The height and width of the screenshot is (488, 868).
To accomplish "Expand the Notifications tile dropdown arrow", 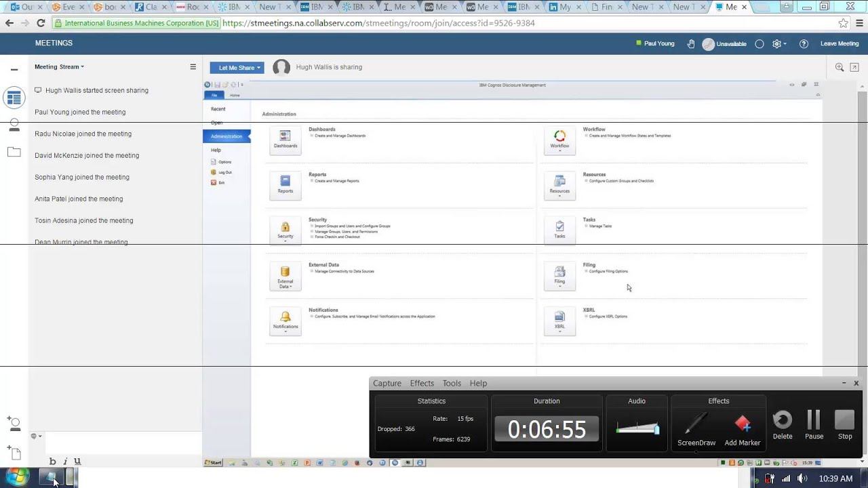I will tap(285, 332).
